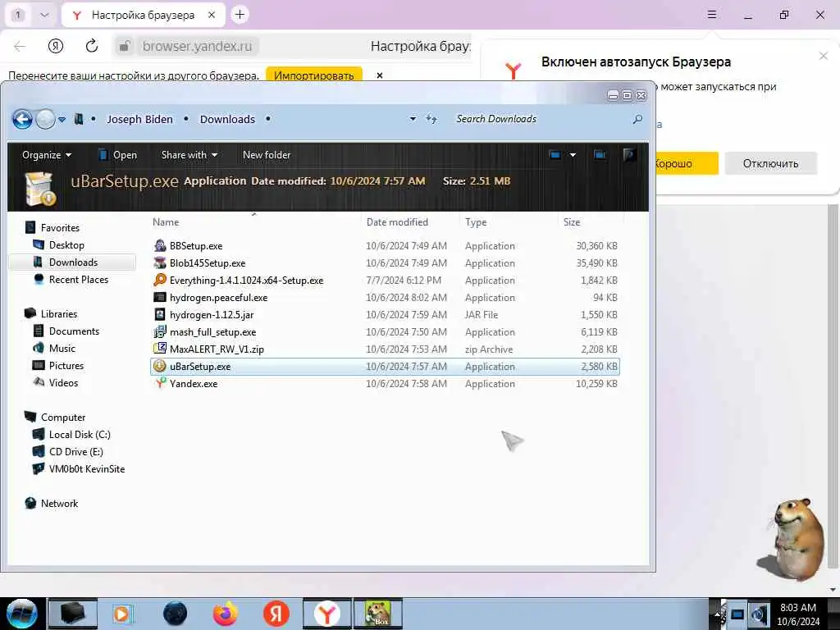This screenshot has width=840, height=630.
Task: Click the magnifier search icon
Action: tap(637, 119)
